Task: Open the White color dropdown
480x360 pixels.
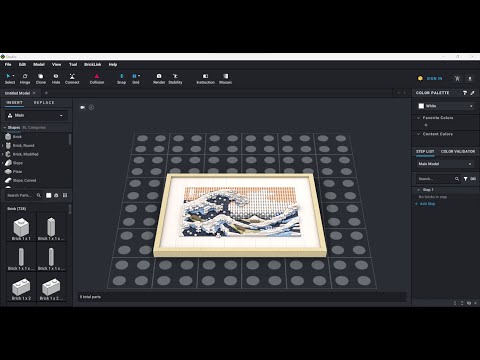Action: coord(446,106)
